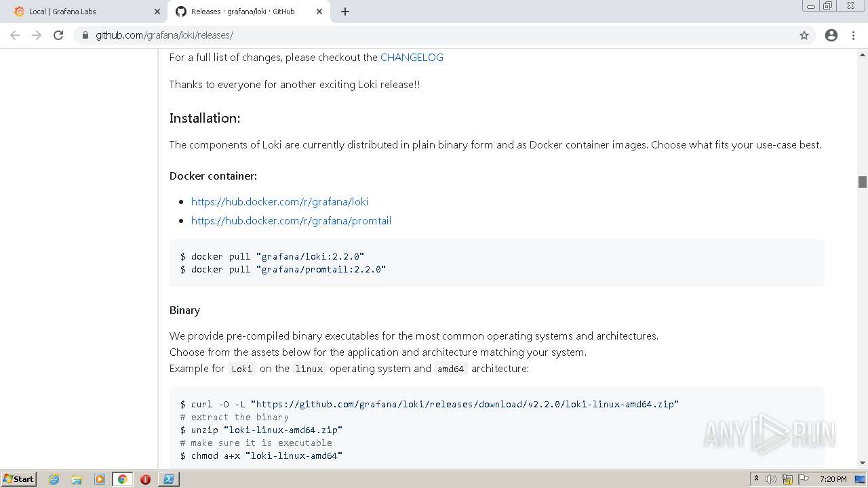The image size is (868, 488).
Task: Click the Installation heading
Action: [205, 118]
